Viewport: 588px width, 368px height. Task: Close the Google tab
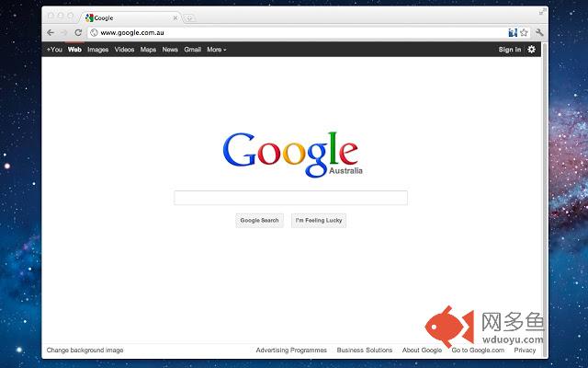click(175, 17)
